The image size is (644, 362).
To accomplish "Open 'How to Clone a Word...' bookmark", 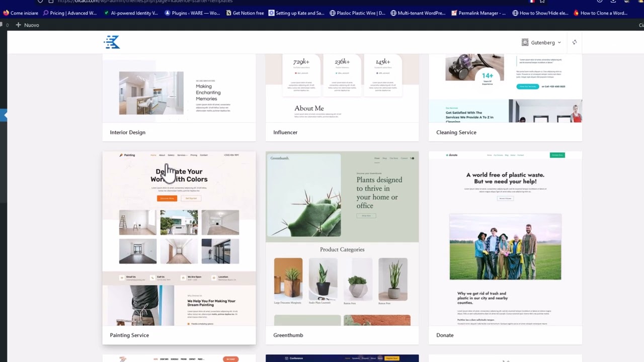I will 600,13.
